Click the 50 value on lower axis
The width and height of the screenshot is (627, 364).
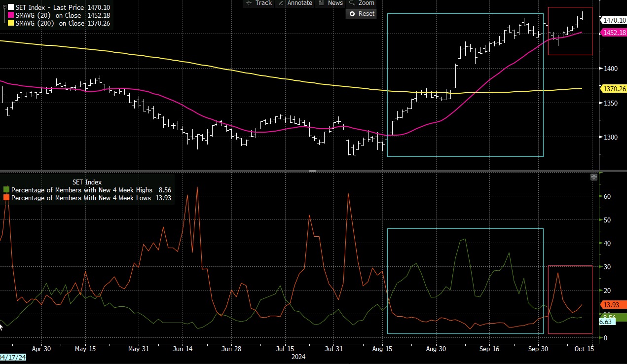608,220
